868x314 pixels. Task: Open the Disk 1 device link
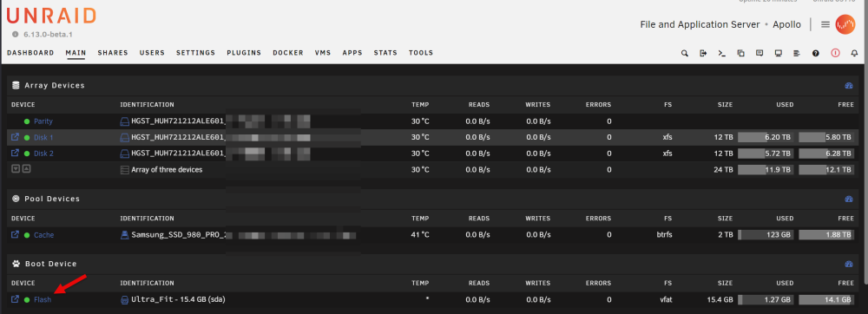43,137
